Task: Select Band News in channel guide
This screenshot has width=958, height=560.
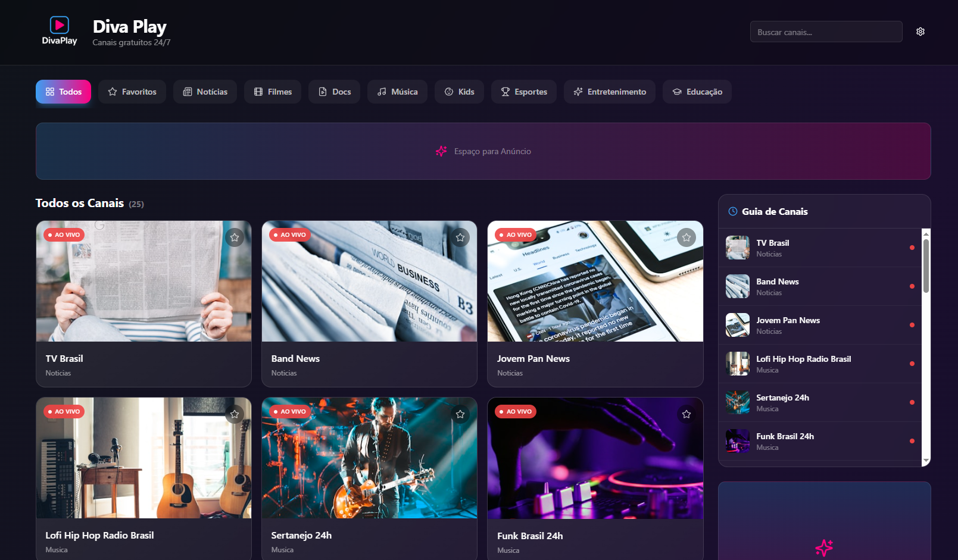Action: 820,286
